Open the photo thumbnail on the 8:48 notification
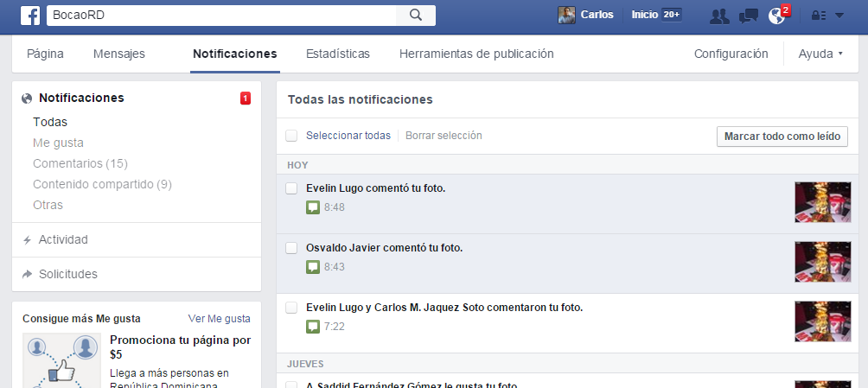The image size is (868, 388). (x=822, y=202)
